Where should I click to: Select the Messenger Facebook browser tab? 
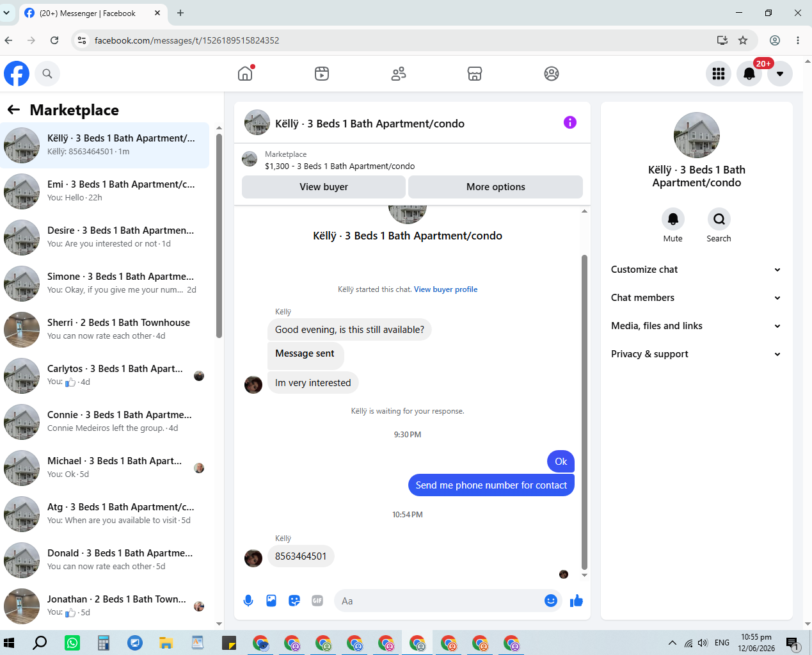93,13
